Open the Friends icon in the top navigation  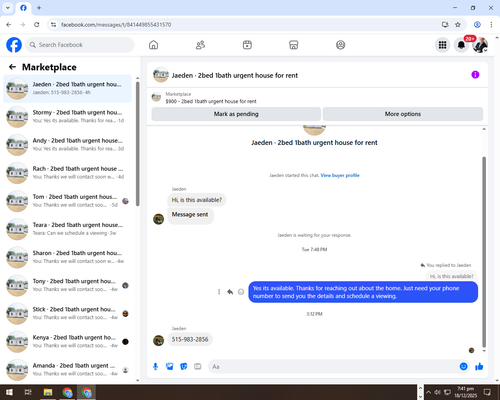pyautogui.click(x=200, y=45)
